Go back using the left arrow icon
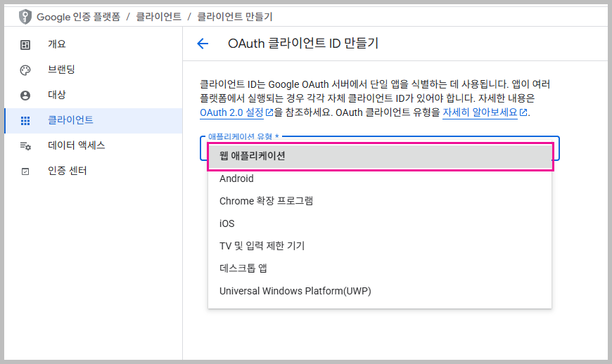 click(203, 44)
